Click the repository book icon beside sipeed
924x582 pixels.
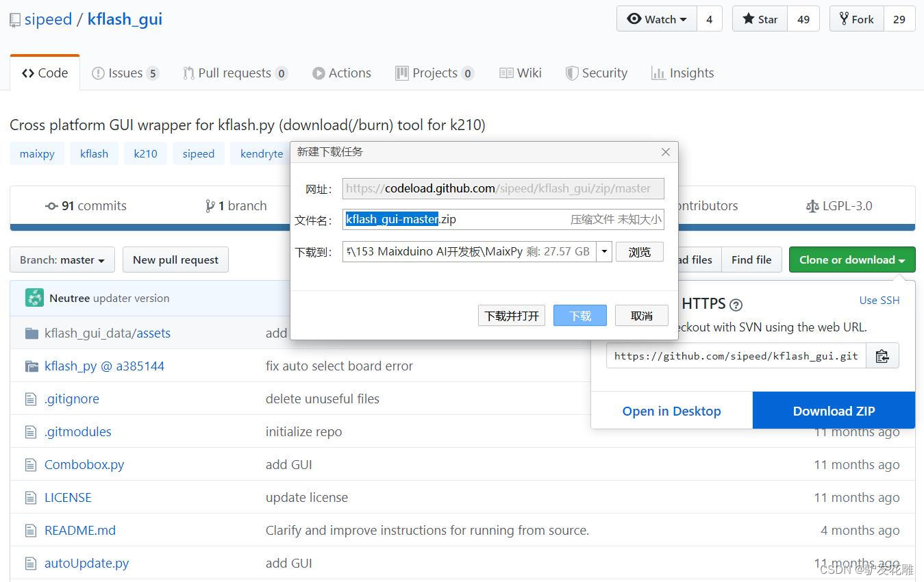click(14, 20)
